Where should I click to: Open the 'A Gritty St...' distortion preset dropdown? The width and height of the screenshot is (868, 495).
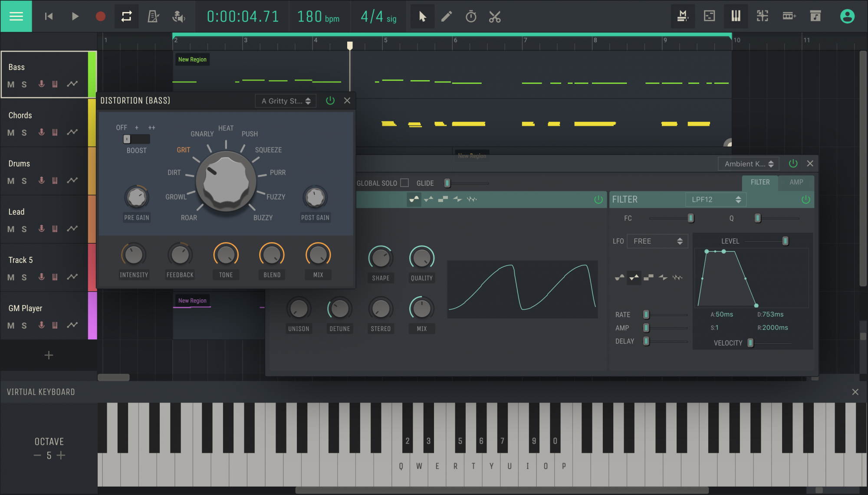(285, 101)
